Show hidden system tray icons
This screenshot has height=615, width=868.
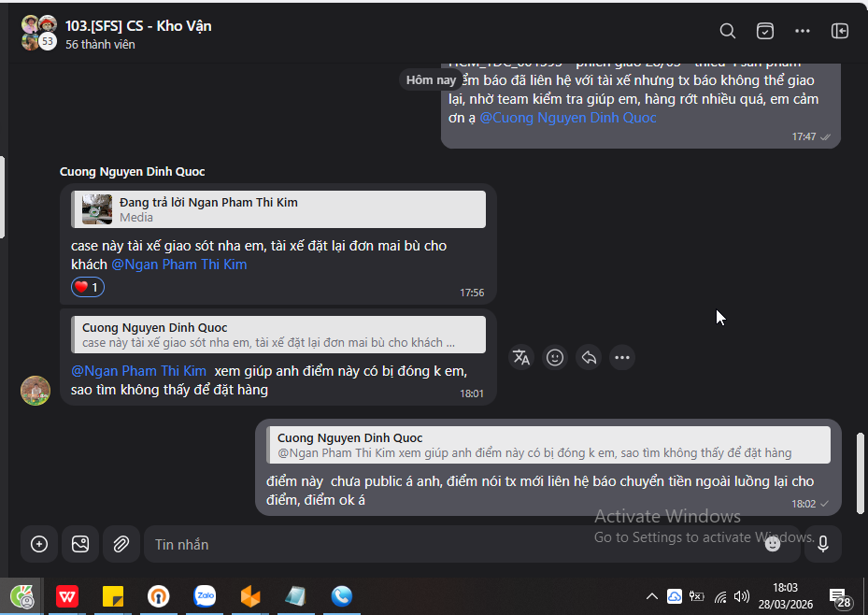652,596
